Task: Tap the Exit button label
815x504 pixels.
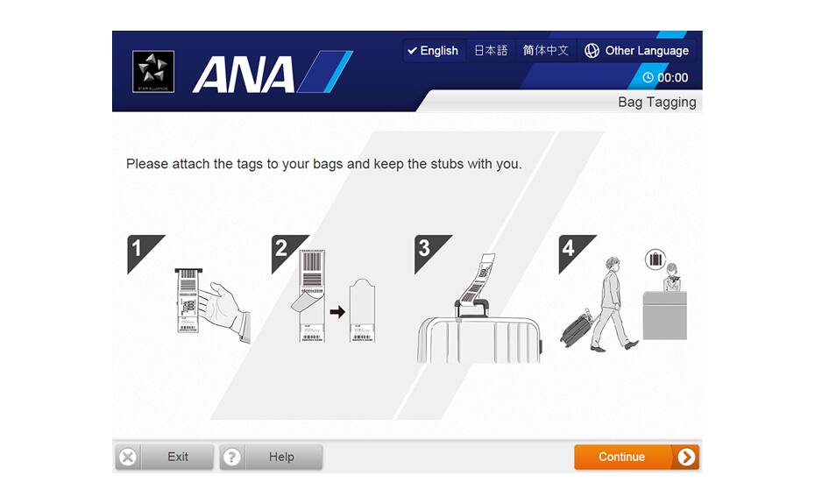Action: (178, 458)
